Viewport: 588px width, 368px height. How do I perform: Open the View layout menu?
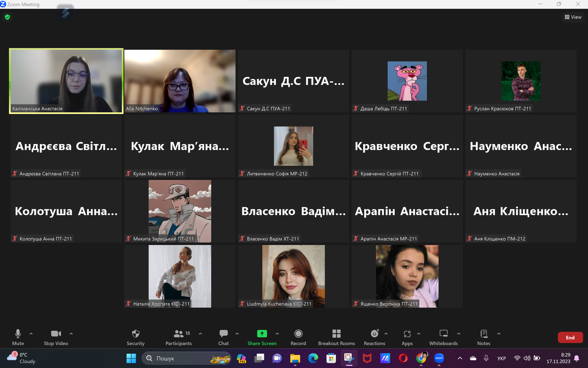pyautogui.click(x=573, y=17)
